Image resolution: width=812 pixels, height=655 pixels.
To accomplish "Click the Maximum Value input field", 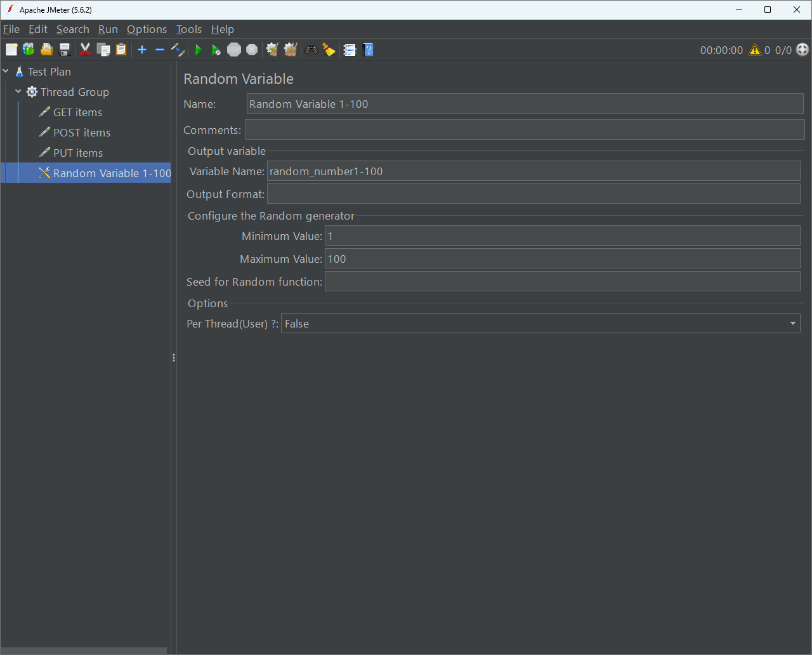I will click(562, 259).
